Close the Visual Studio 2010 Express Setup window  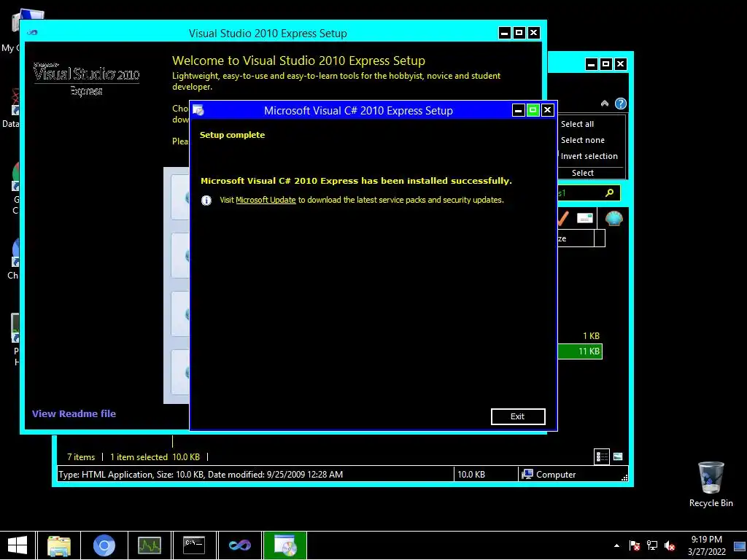click(533, 33)
